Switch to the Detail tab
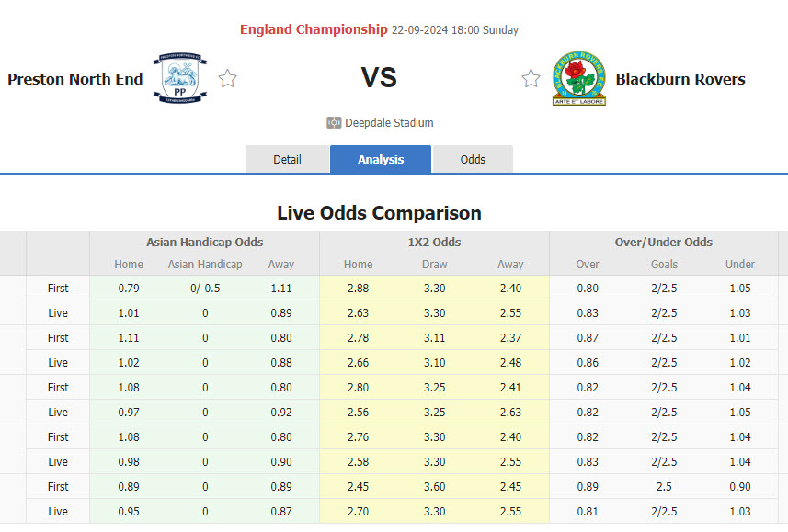This screenshot has height=532, width=788. 288,159
